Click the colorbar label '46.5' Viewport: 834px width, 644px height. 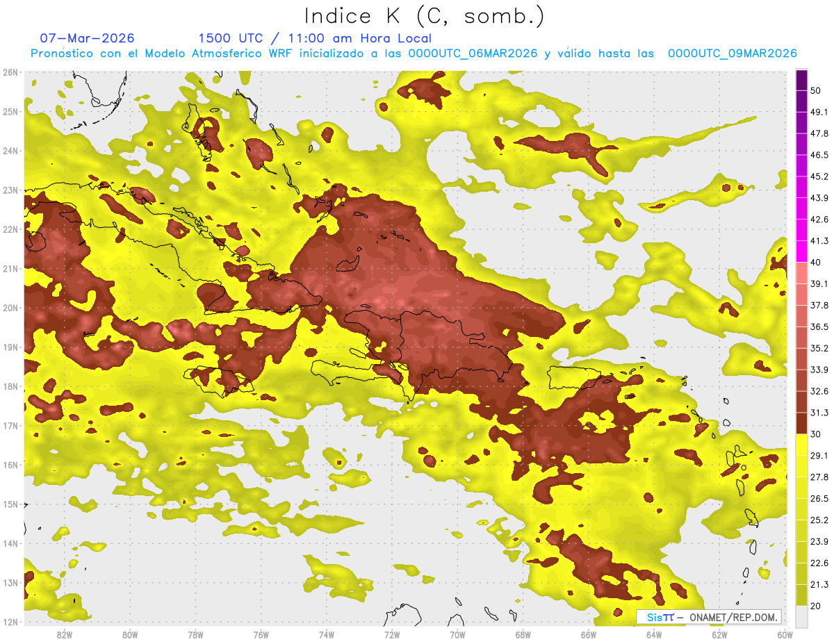click(819, 155)
